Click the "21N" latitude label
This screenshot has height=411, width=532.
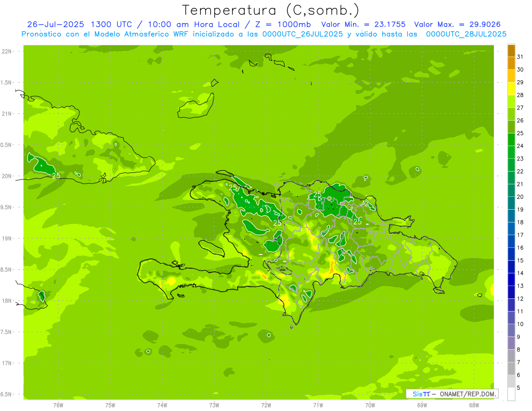(7, 114)
